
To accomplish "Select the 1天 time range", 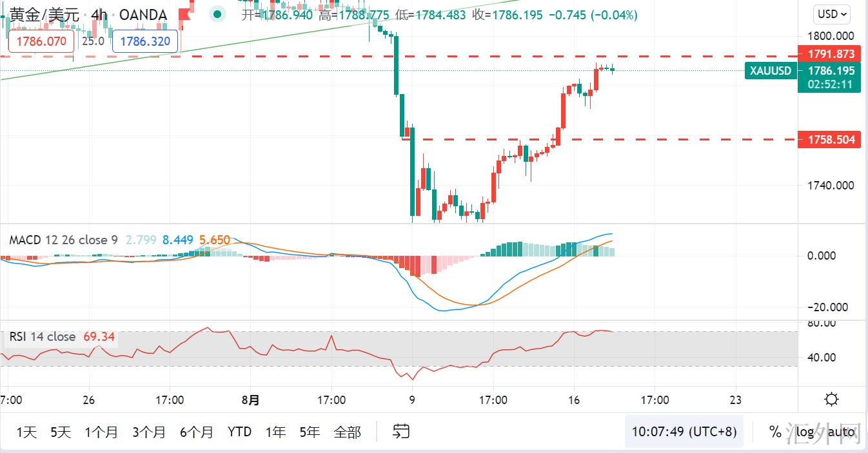I will [26, 432].
